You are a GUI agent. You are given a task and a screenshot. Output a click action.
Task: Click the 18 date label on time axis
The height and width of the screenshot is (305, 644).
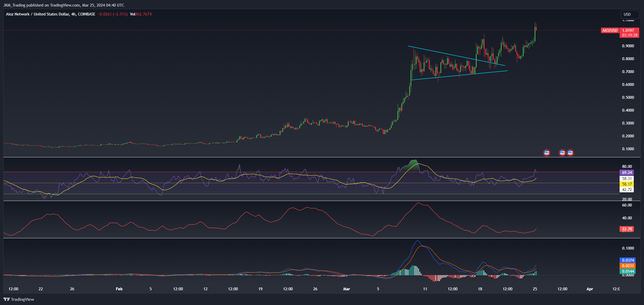[480, 289]
